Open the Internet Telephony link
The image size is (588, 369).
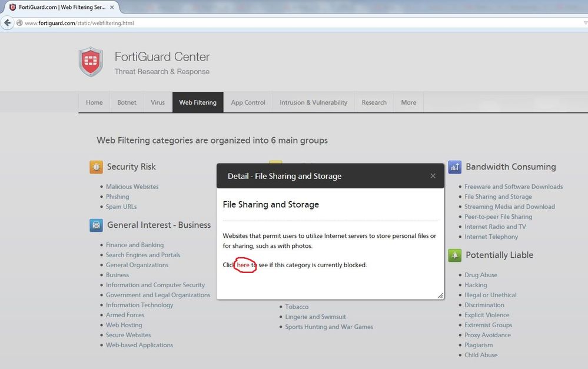click(x=491, y=237)
